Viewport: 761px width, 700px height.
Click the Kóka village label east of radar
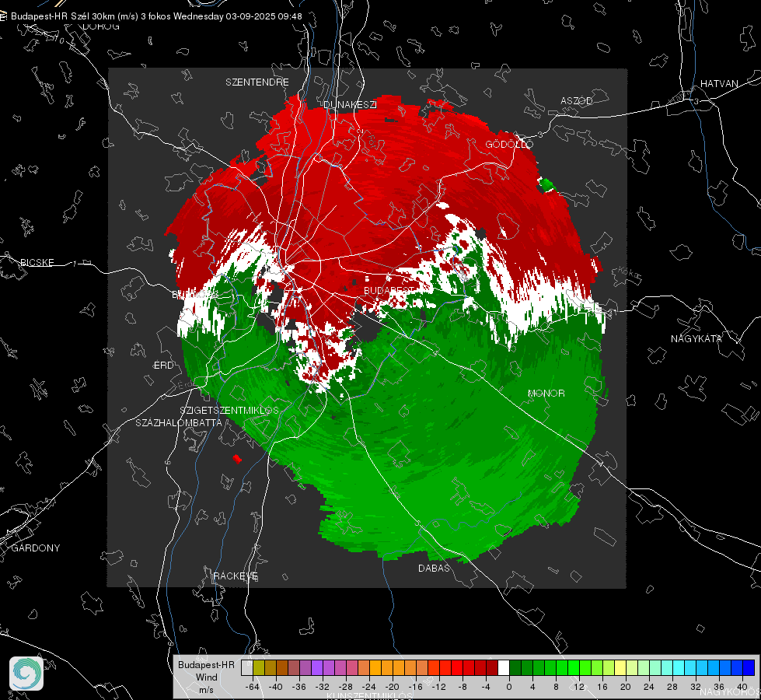click(629, 274)
